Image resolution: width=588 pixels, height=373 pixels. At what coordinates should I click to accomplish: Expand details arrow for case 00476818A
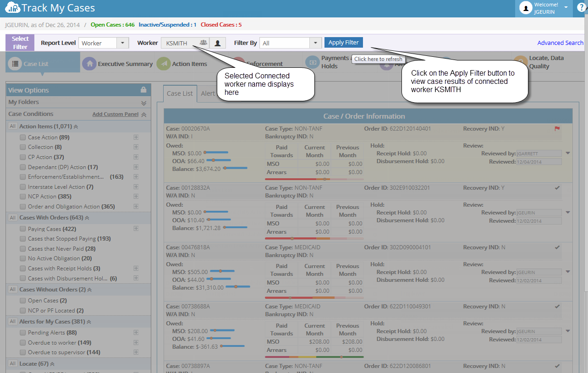(568, 272)
